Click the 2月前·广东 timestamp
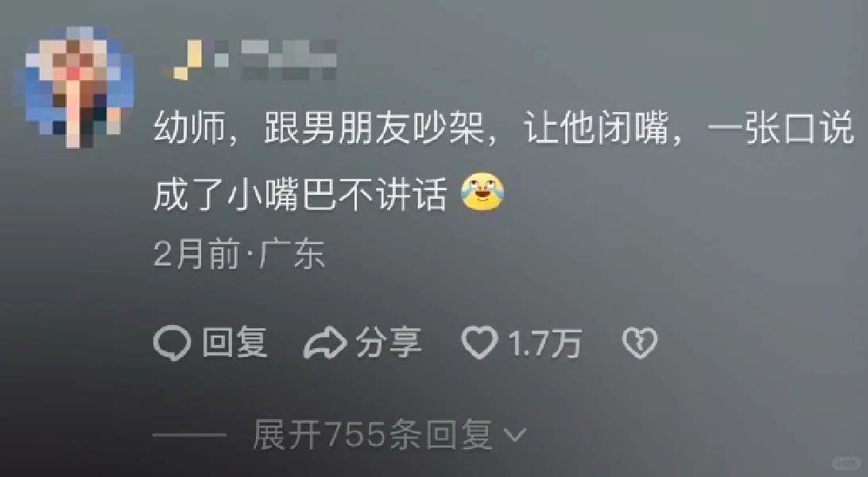 pyautogui.click(x=238, y=254)
